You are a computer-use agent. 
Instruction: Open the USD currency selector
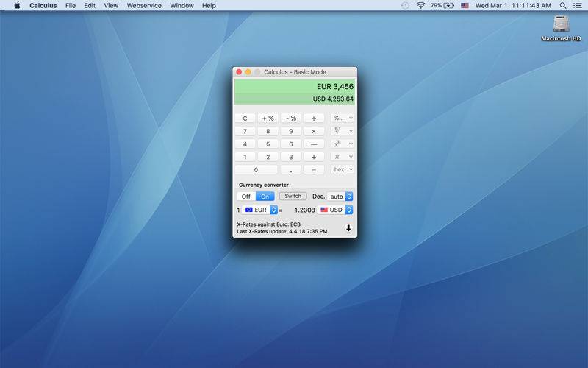click(x=335, y=210)
